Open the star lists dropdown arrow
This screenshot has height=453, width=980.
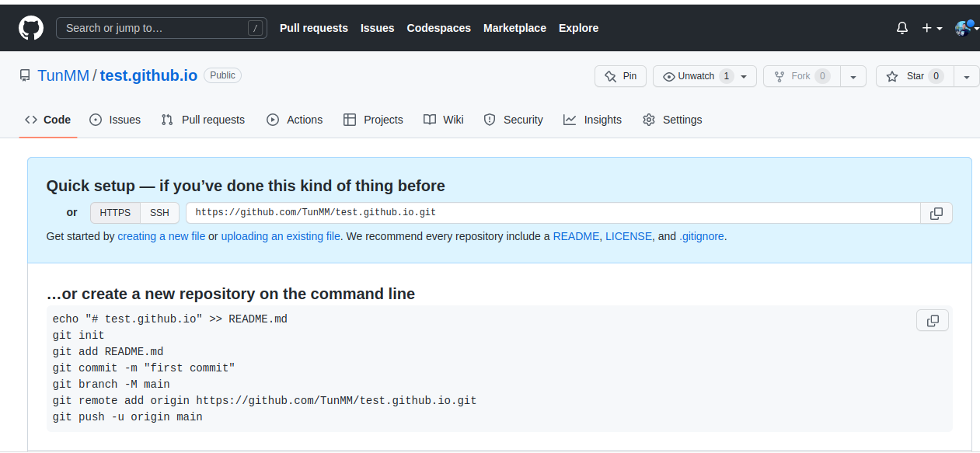click(x=967, y=76)
